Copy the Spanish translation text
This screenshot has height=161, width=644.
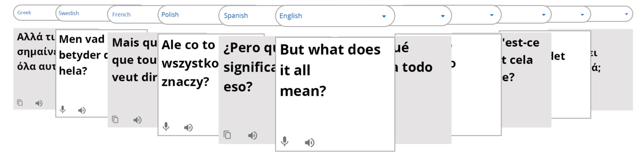tap(227, 135)
